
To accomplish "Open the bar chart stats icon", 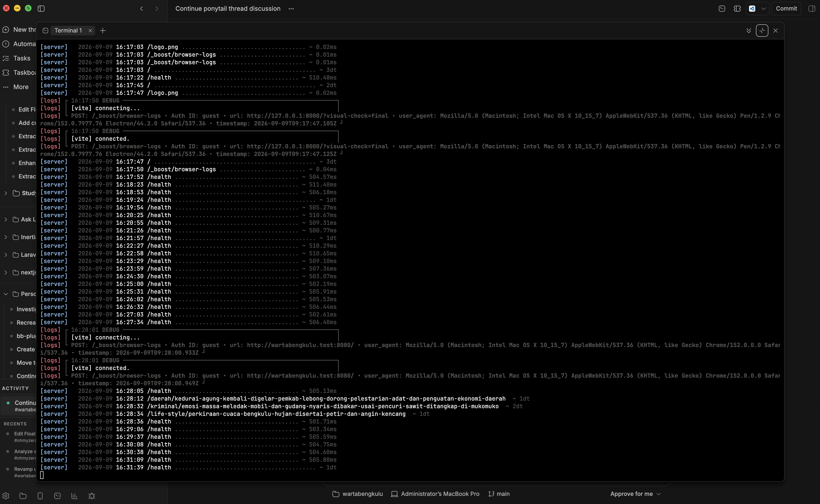I will 74,496.
